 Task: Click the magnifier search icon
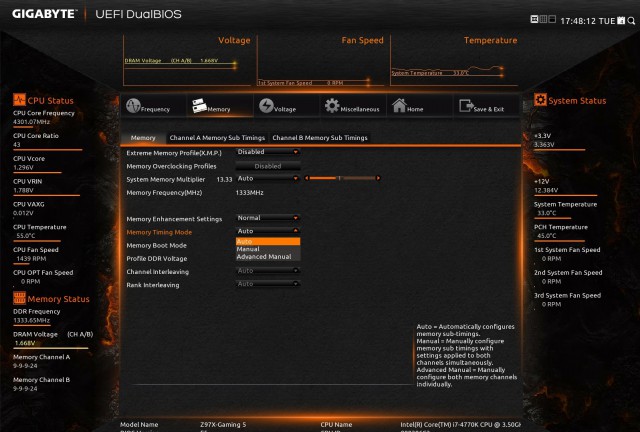coord(631,20)
